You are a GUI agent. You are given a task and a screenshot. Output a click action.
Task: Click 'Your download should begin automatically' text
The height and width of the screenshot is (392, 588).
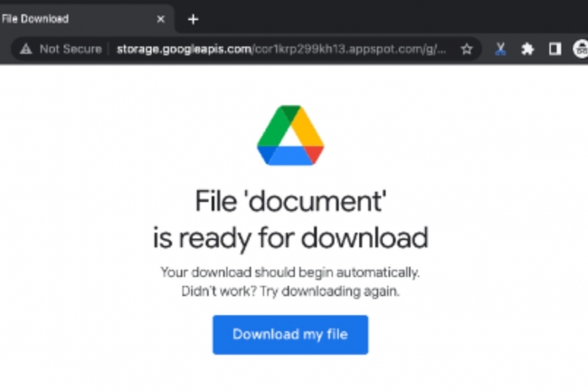click(289, 272)
